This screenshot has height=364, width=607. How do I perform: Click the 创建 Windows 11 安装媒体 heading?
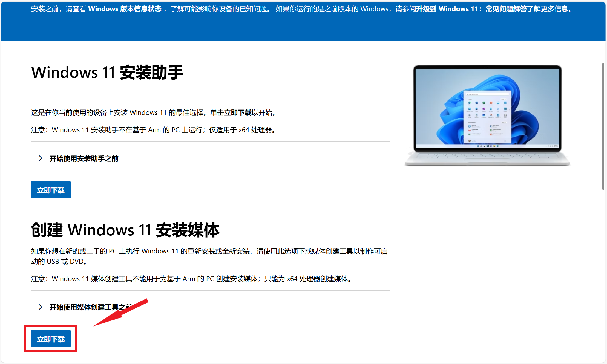pyautogui.click(x=125, y=230)
